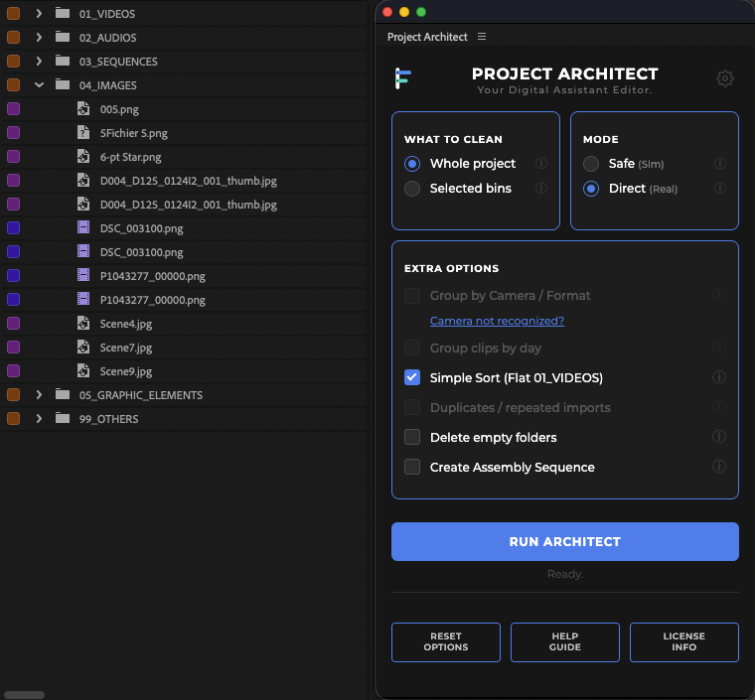
Task: Open LICENSE INFO
Action: pos(683,641)
